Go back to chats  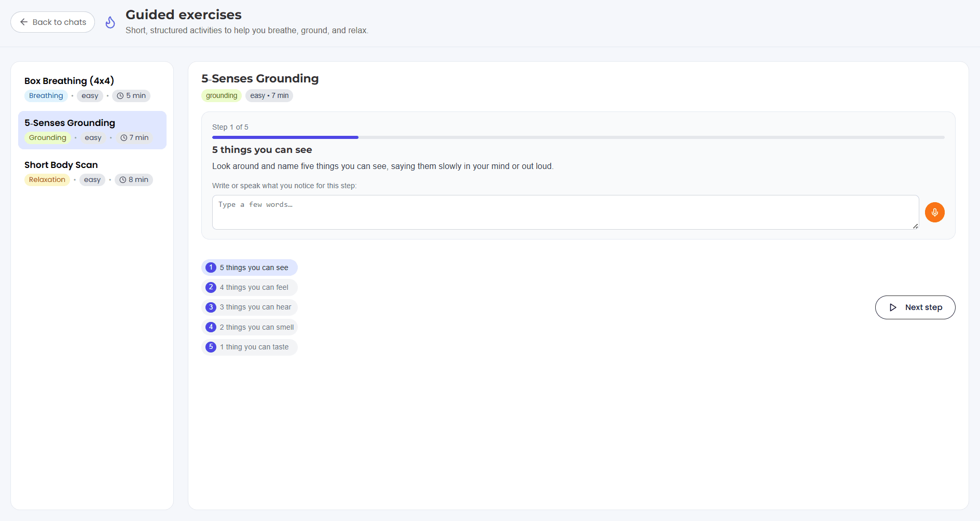pos(52,22)
